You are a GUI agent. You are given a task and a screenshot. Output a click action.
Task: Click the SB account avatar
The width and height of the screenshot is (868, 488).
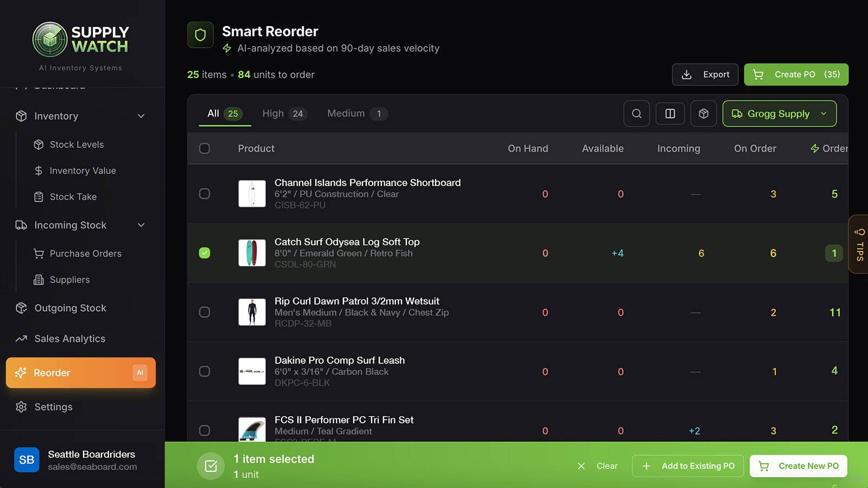[27, 460]
